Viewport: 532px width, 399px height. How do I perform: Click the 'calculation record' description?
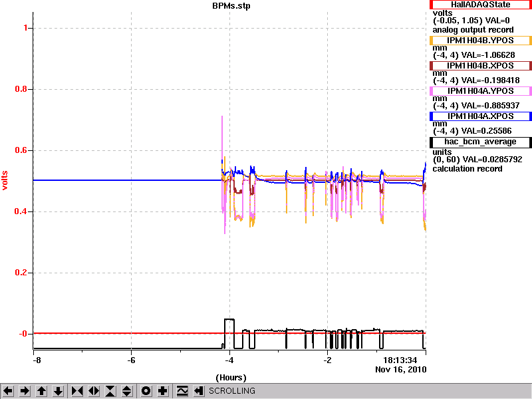pos(467,169)
